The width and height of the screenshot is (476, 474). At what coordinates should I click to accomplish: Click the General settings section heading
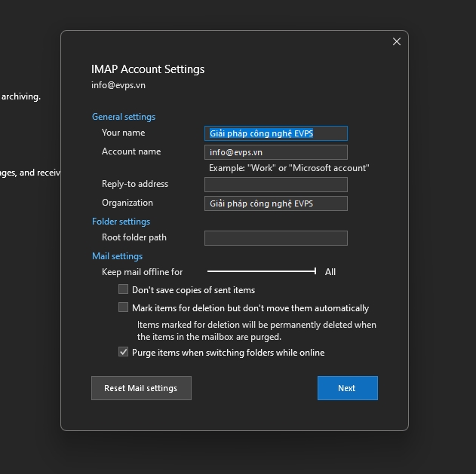click(x=124, y=117)
